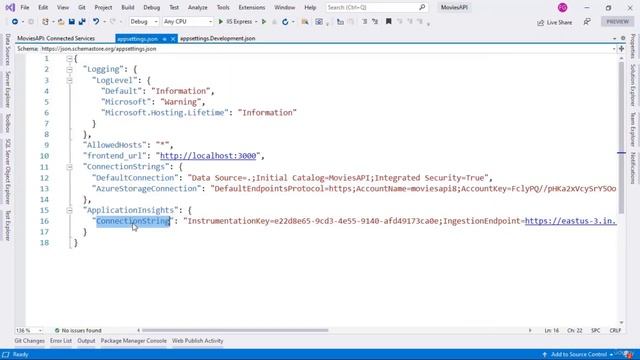Open the Solution Explorer side tab
The height and width of the screenshot is (360, 640).
coord(633,85)
